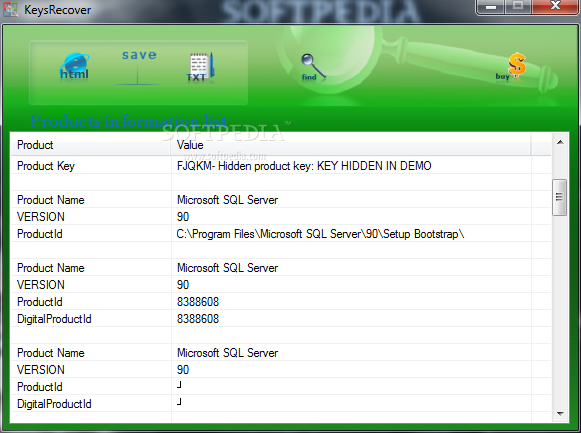Click the KeysRecover title bar app icon

(10, 9)
